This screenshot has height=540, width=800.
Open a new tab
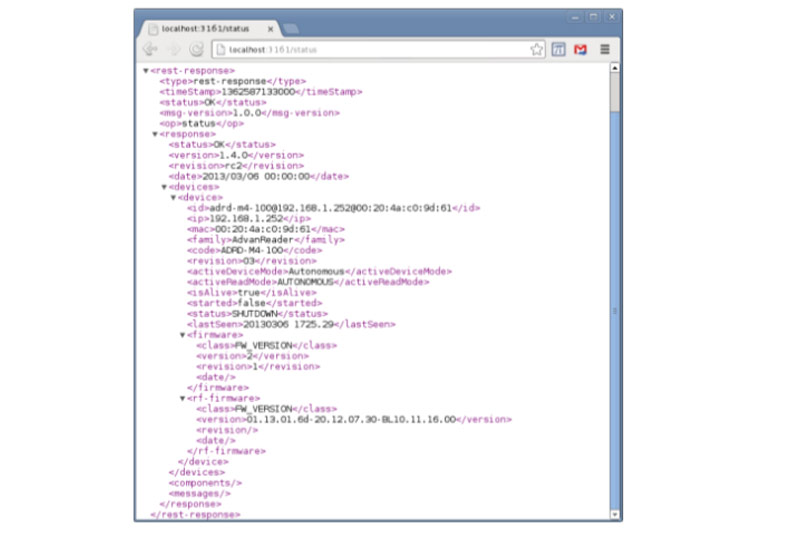click(x=291, y=29)
